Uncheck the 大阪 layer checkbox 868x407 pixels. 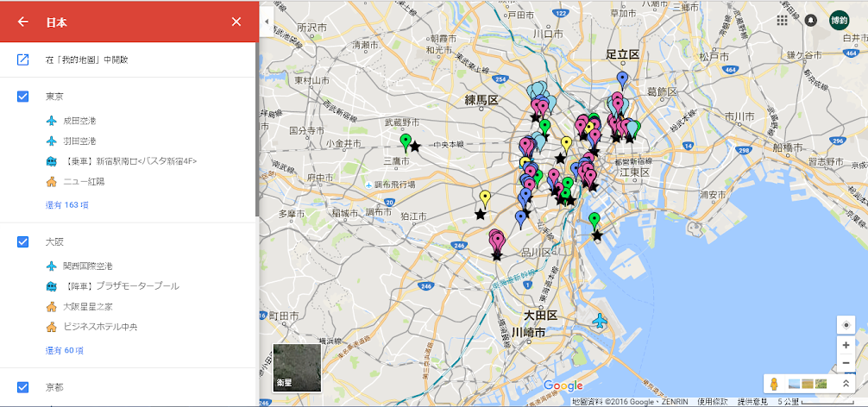[x=23, y=242]
